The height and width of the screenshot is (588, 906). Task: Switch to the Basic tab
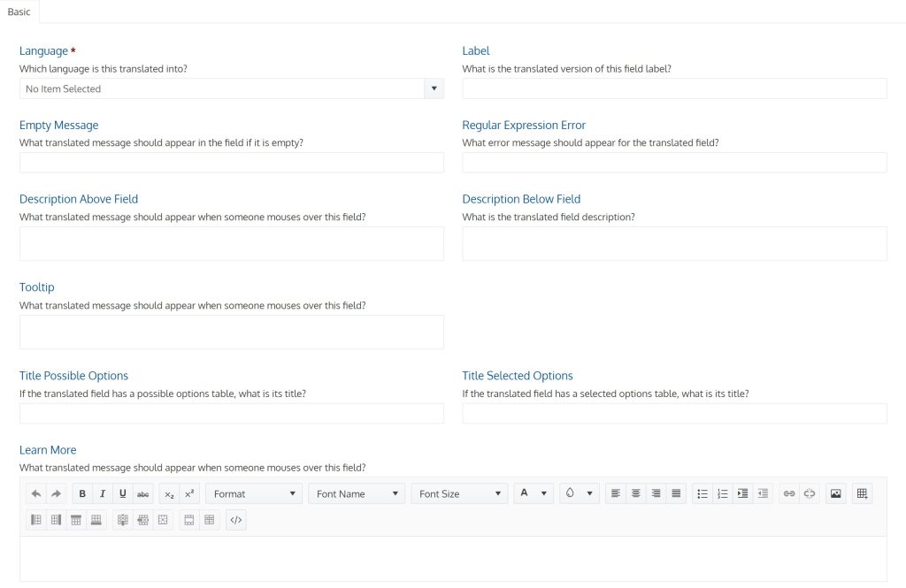click(x=19, y=11)
